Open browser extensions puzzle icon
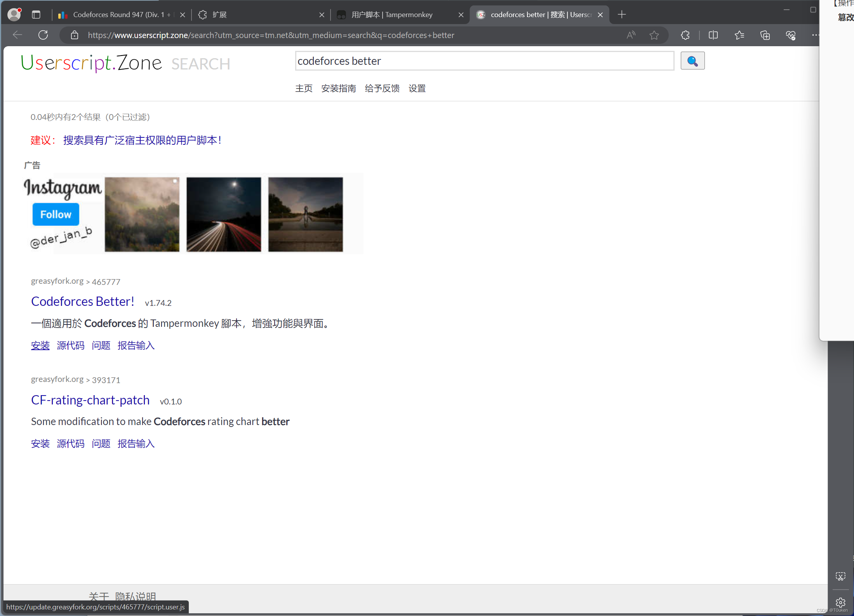 click(x=685, y=35)
